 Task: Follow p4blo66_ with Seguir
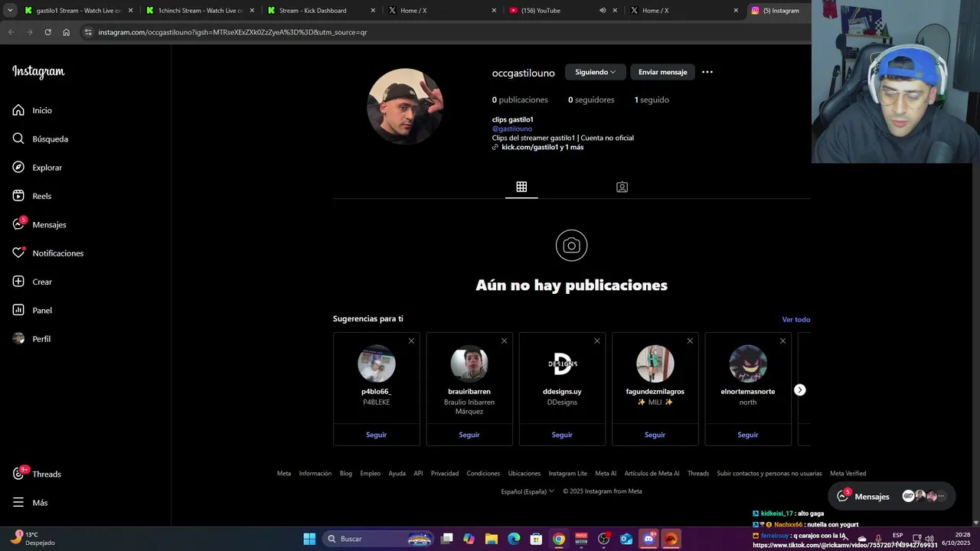point(376,435)
